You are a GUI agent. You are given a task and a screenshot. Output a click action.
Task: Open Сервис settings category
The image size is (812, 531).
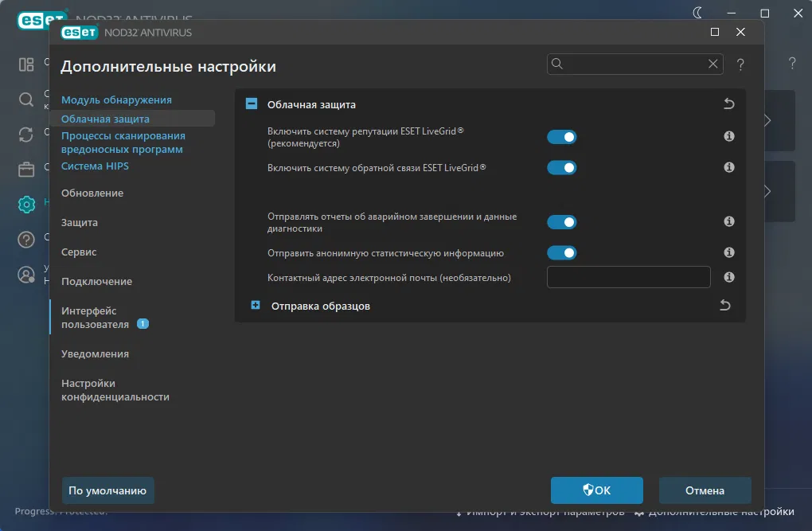click(x=79, y=252)
